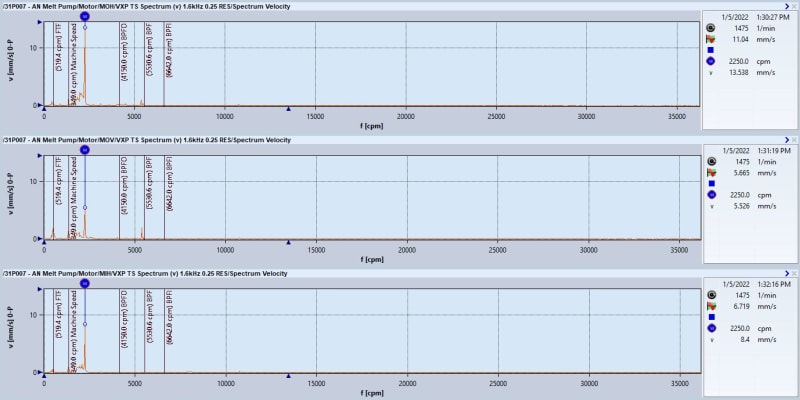Click upper Y-axis limit triangle on MIH chart

pos(40,289)
